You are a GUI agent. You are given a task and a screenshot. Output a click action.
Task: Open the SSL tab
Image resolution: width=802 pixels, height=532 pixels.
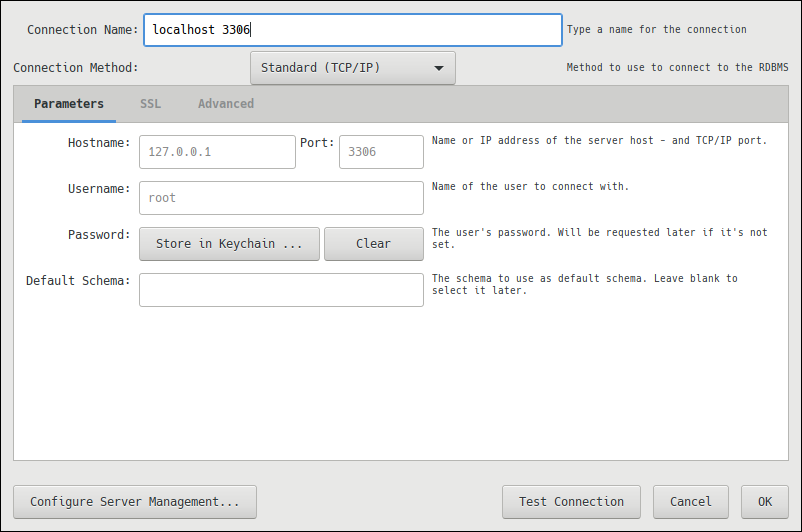[150, 104]
